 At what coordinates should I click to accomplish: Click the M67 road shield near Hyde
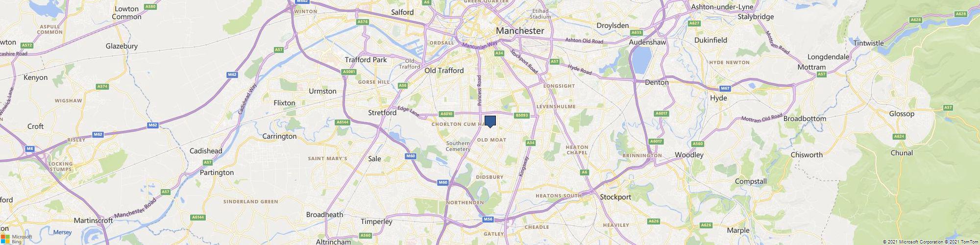726,88
